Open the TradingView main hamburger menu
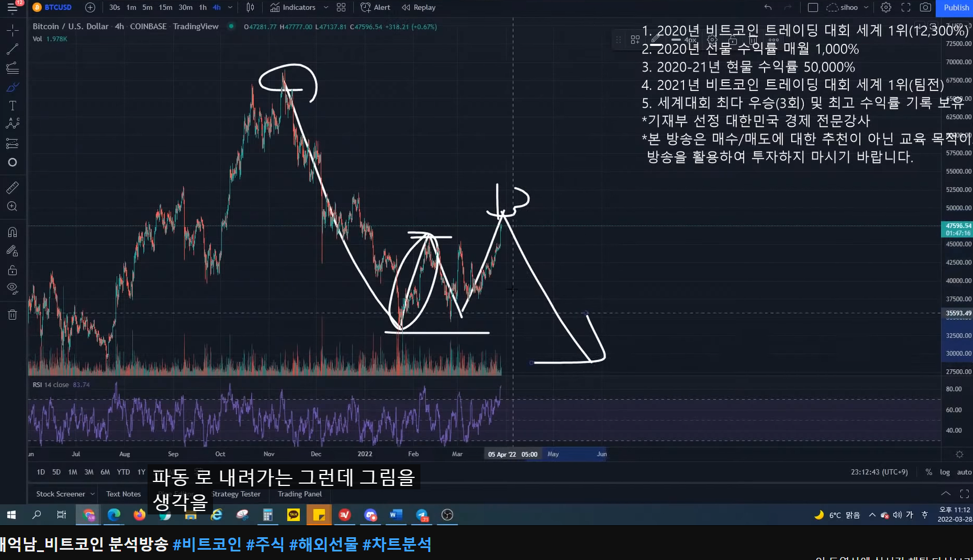The width and height of the screenshot is (973, 560). coord(12,7)
